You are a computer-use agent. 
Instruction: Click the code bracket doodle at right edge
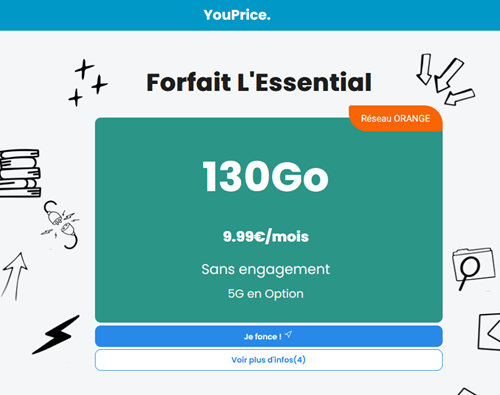click(x=489, y=332)
